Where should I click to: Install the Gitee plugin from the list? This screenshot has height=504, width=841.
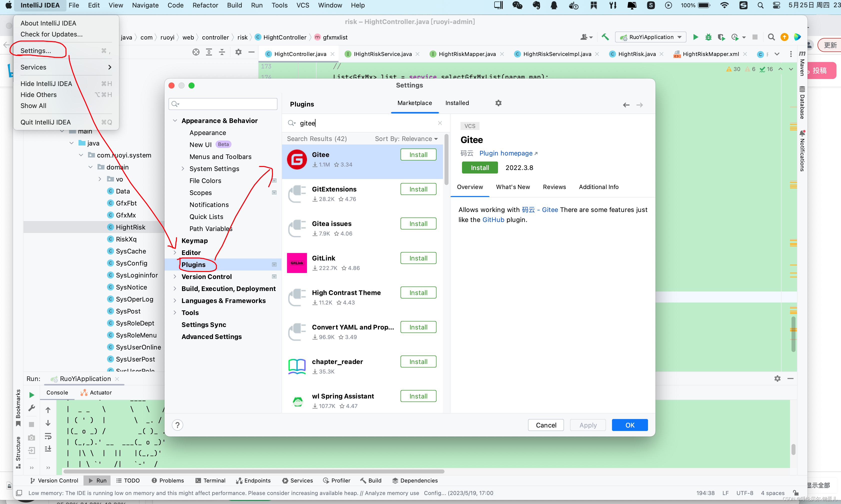[x=418, y=154]
